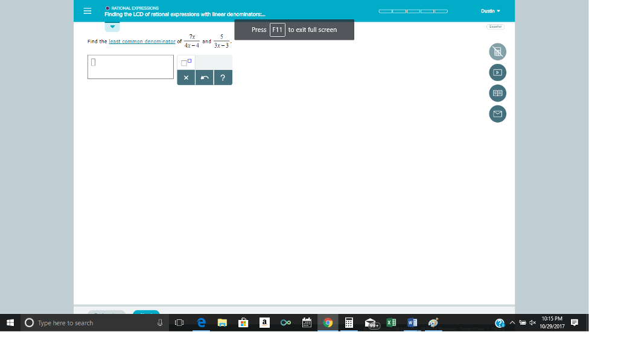Click inside the answer input box
The image size is (618, 364).
[x=130, y=67]
